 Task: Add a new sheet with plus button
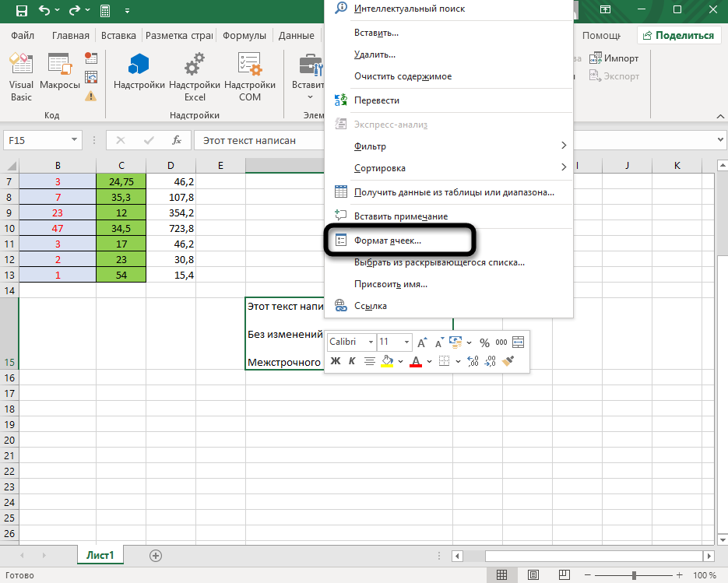156,555
